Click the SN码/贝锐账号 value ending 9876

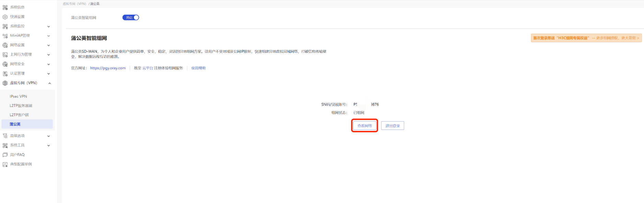(x=366, y=104)
